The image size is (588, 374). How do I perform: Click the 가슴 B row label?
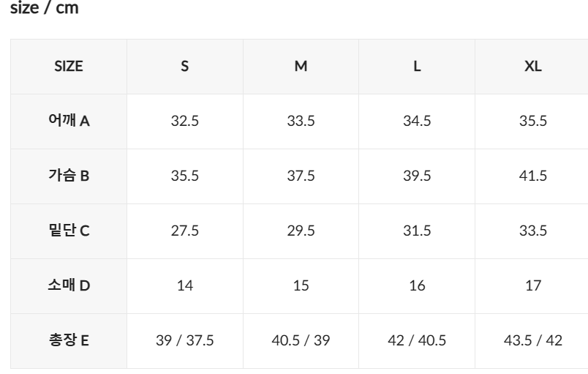coord(69,176)
